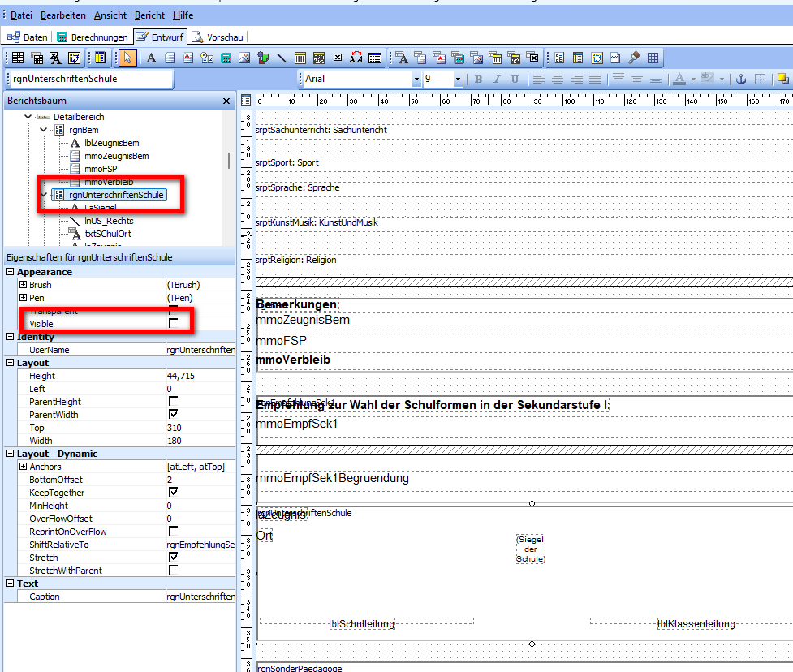Switch to the Vorschau tab

click(x=218, y=37)
